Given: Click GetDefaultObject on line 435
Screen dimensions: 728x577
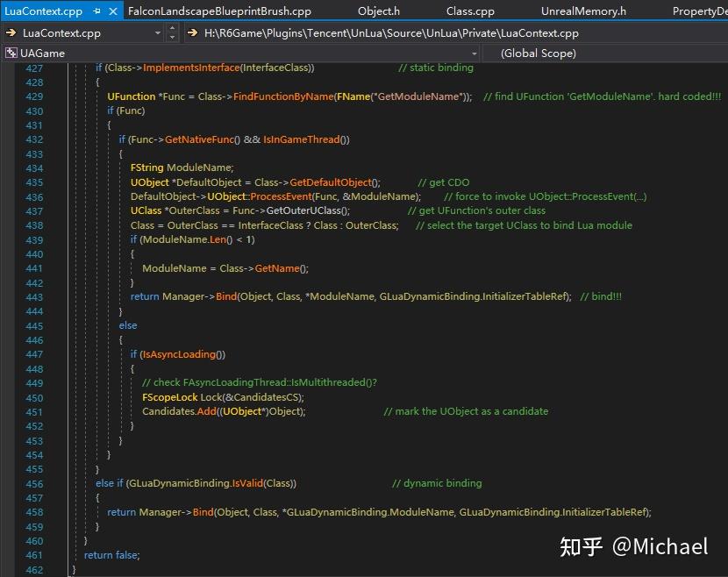Looking at the screenshot, I should point(331,182).
